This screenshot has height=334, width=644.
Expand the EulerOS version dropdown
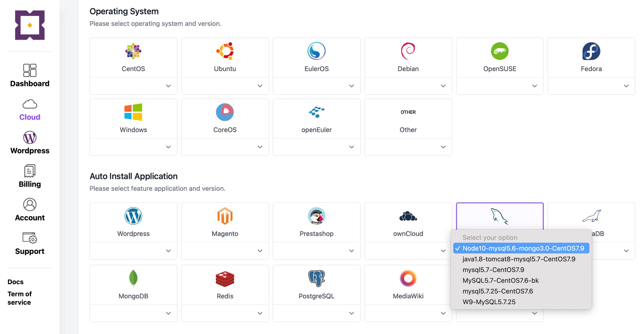(316, 86)
